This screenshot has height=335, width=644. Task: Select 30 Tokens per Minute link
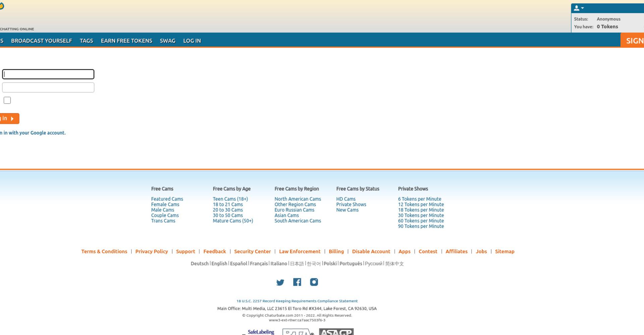[x=421, y=216]
